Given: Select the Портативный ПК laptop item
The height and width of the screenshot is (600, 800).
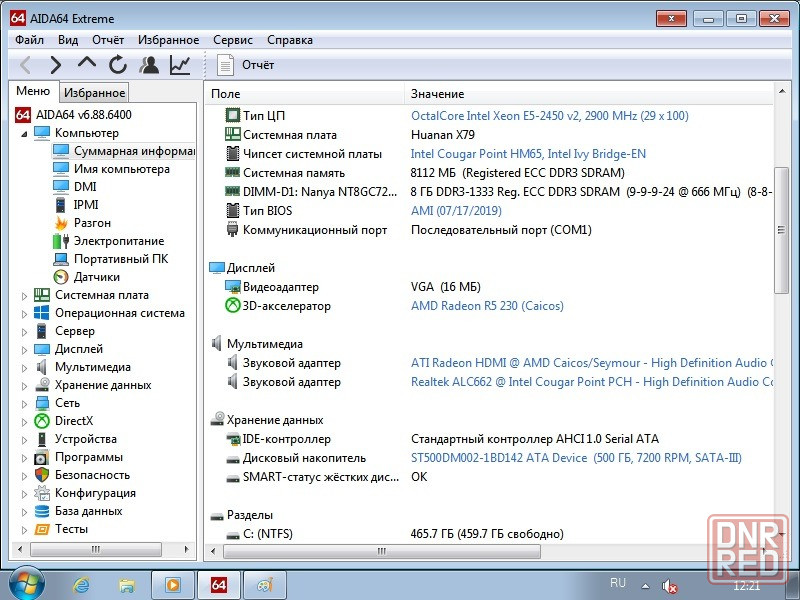Looking at the screenshot, I should pyautogui.click(x=120, y=259).
